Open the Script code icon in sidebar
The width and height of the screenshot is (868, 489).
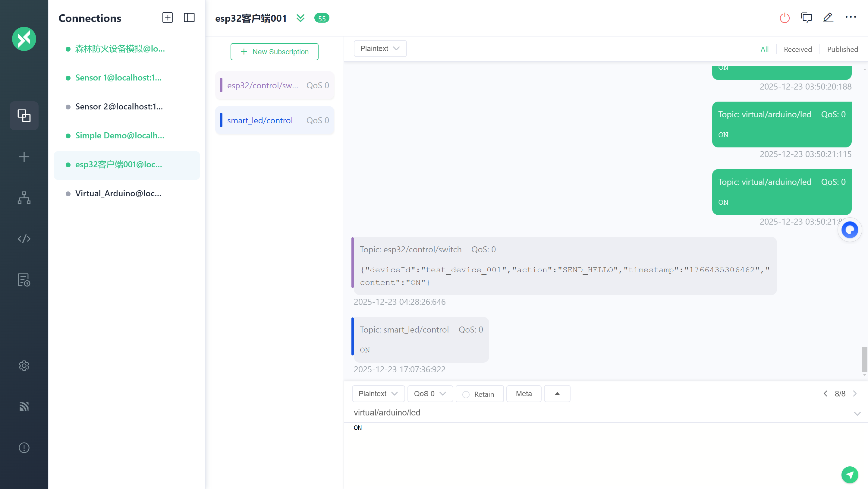click(x=24, y=239)
